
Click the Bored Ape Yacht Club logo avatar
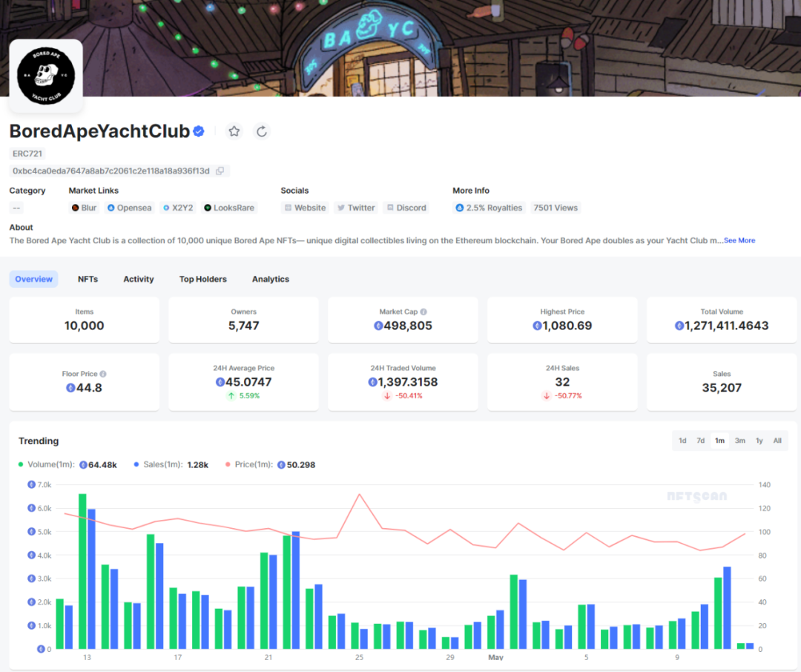coord(46,76)
